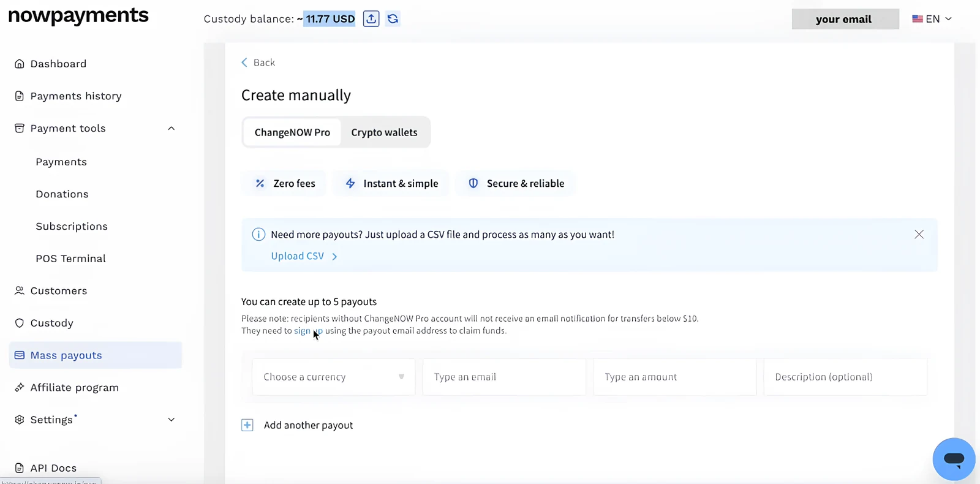Image resolution: width=980 pixels, height=484 pixels.
Task: Click the Dashboard home icon
Action: click(20, 64)
